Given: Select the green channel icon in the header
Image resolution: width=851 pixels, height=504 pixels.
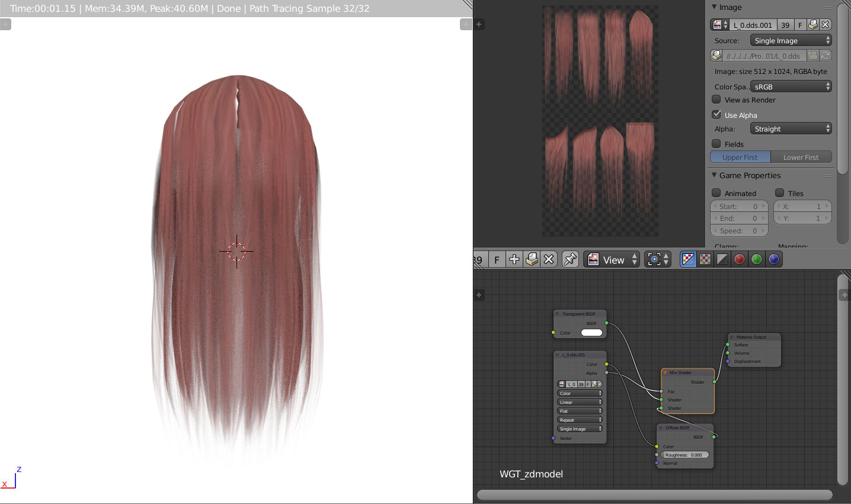Looking at the screenshot, I should 756,259.
